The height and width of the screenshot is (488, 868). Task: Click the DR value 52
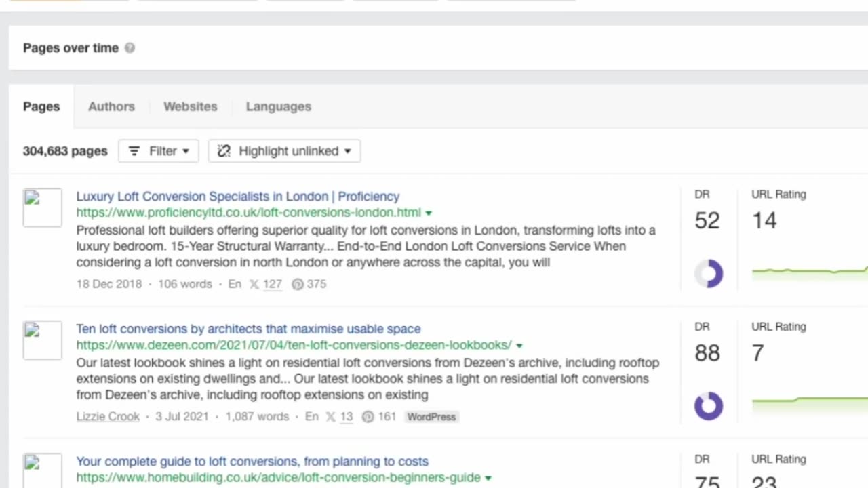point(707,221)
